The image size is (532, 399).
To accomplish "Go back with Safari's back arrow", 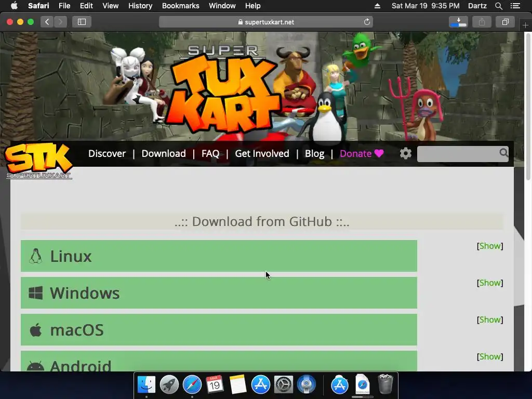I will 47,22.
